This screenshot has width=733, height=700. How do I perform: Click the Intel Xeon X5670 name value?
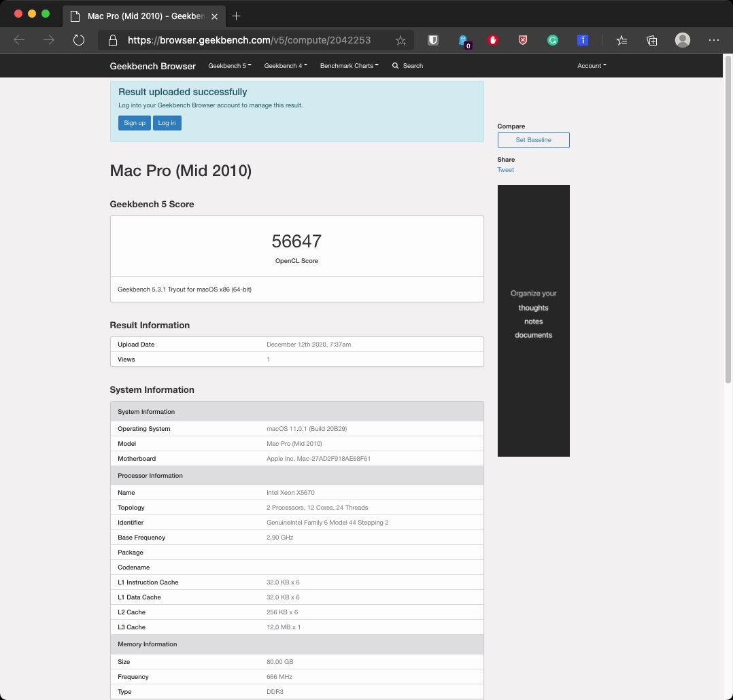290,493
